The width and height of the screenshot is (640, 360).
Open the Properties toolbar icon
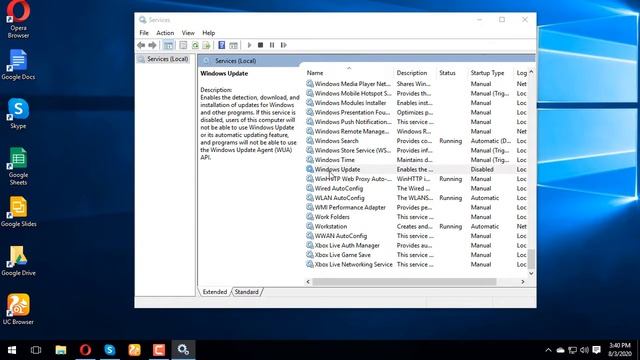pyautogui.click(x=183, y=45)
